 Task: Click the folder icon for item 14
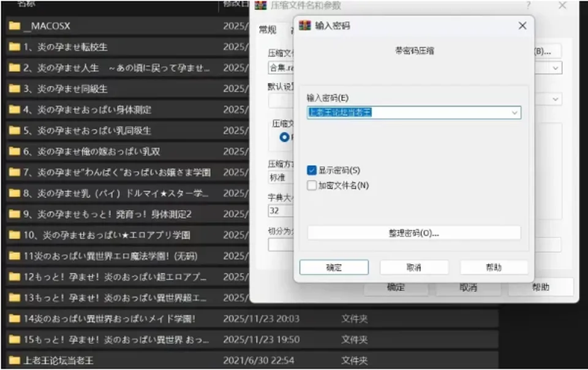coord(15,319)
